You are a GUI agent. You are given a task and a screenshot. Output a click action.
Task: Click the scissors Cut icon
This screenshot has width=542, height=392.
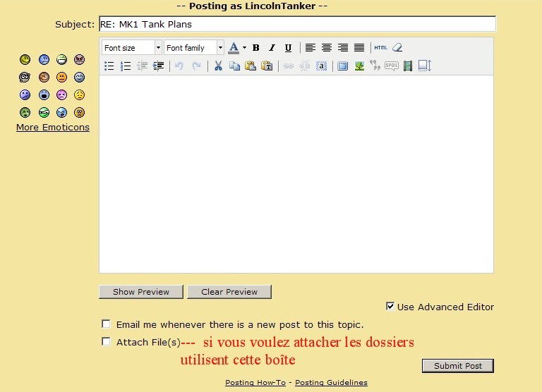(x=218, y=66)
